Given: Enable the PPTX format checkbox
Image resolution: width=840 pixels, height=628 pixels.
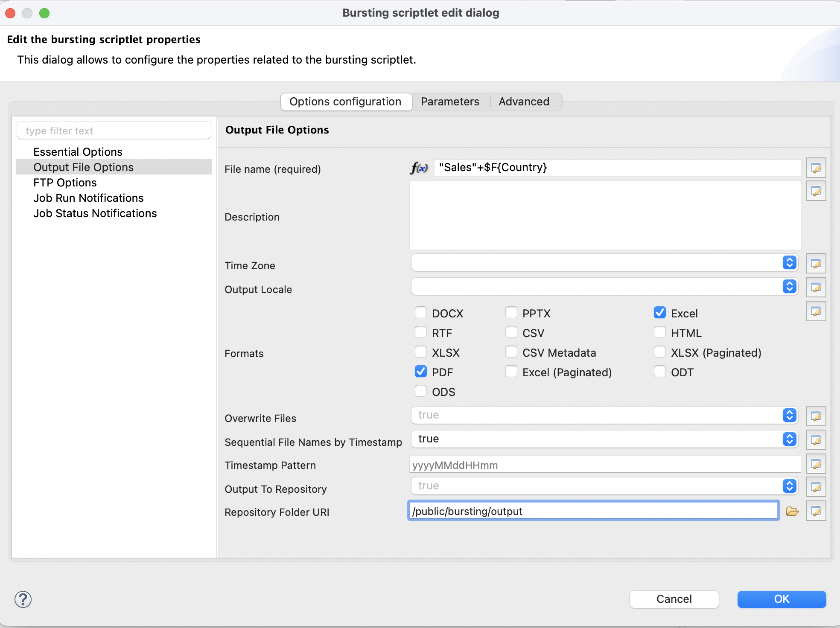Looking at the screenshot, I should (x=511, y=313).
